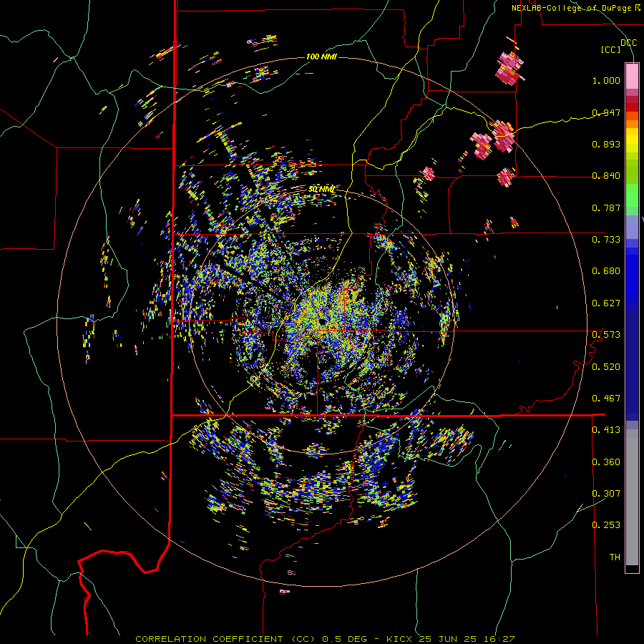Click the TH threshold label
The image size is (644, 644).
point(615,557)
